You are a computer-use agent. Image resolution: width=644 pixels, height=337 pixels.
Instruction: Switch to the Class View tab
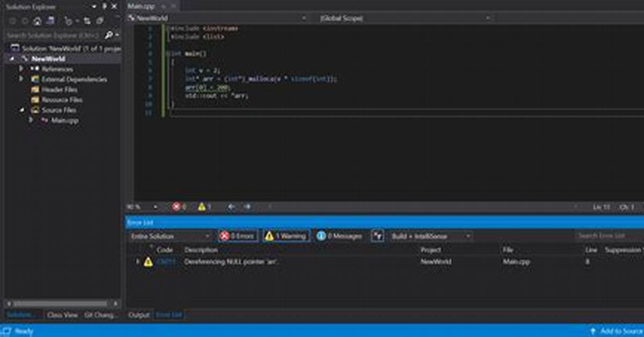click(x=62, y=315)
